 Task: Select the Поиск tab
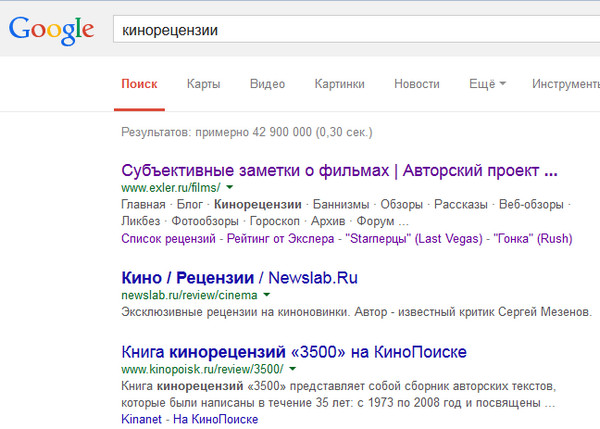[x=139, y=84]
